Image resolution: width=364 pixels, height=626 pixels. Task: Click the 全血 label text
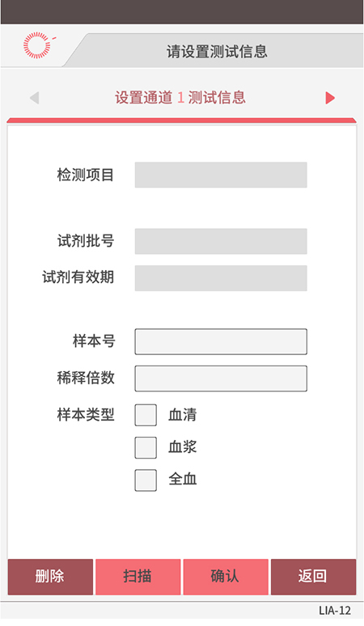pyautogui.click(x=182, y=479)
